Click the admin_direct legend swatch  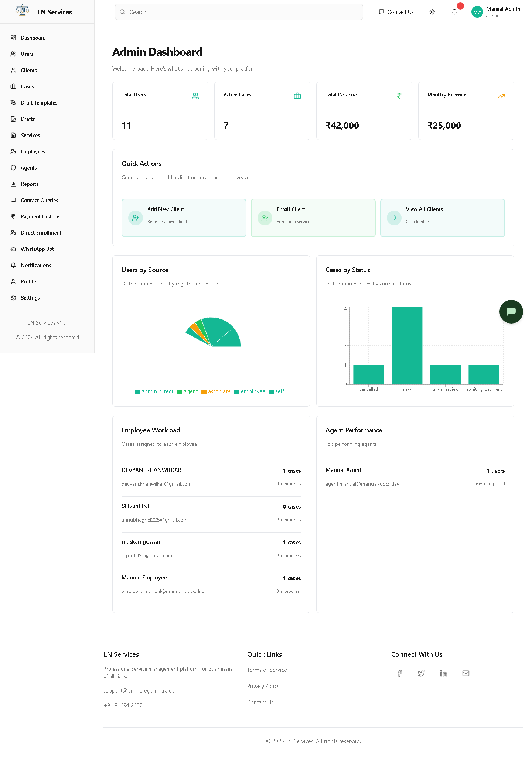pyautogui.click(x=137, y=392)
